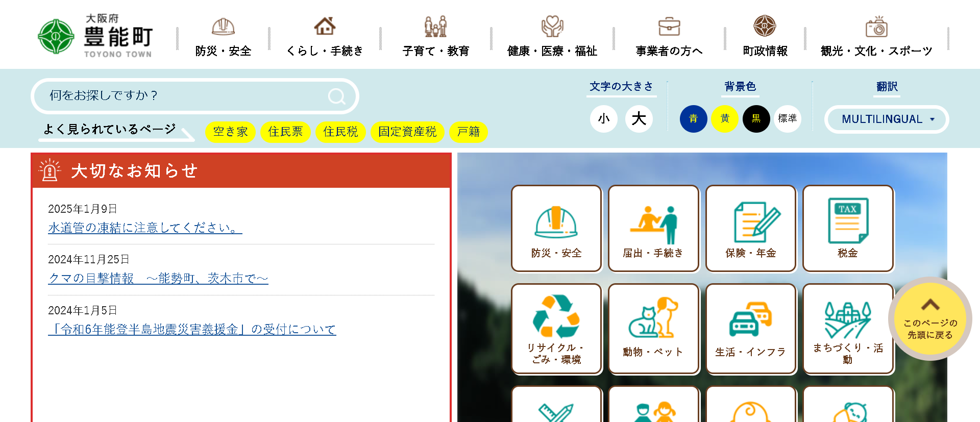Viewport: 980px width, 422px height.
Task: Click the magnifying glass search icon
Action: click(336, 96)
